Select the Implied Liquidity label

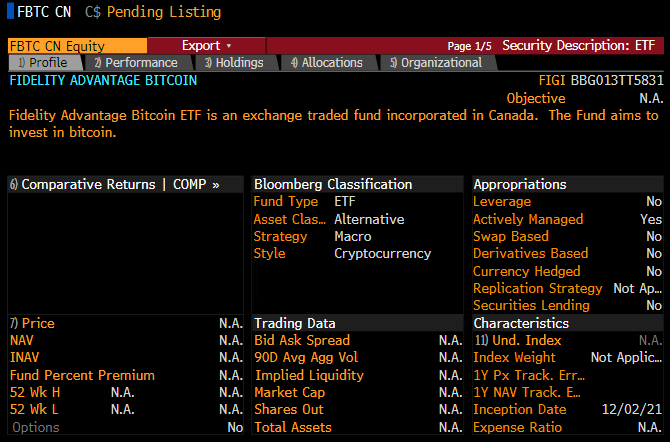(x=309, y=375)
